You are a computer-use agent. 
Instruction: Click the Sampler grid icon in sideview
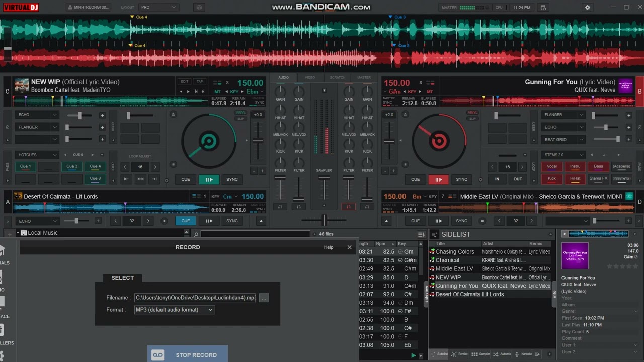[x=474, y=354]
